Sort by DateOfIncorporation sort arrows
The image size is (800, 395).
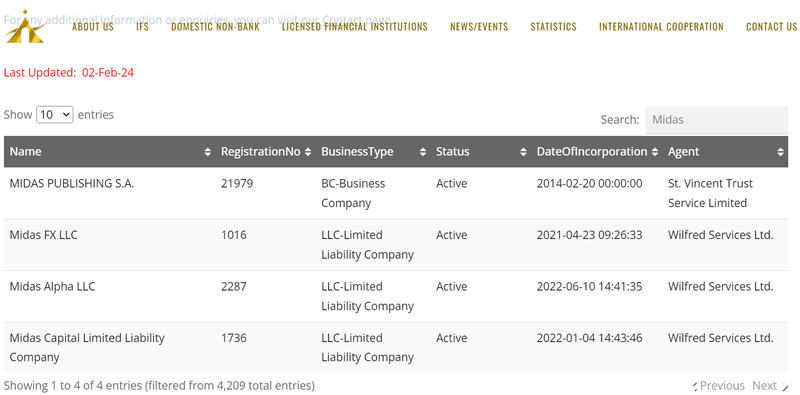[655, 152]
